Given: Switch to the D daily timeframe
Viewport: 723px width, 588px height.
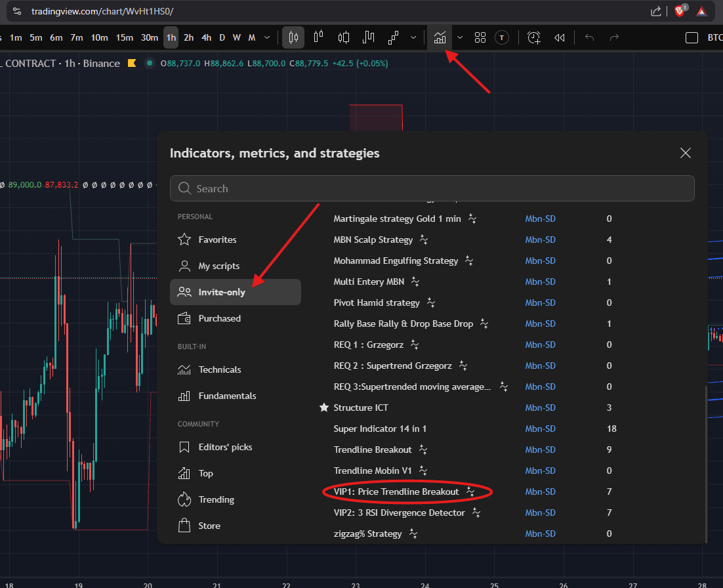Looking at the screenshot, I should [222, 37].
